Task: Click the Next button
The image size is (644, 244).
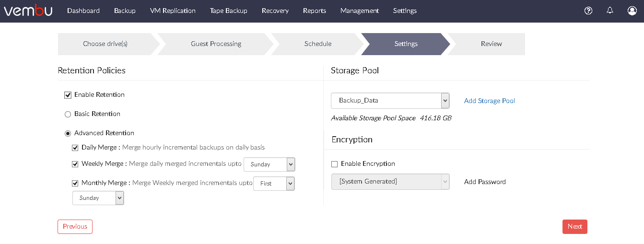Action: click(575, 227)
